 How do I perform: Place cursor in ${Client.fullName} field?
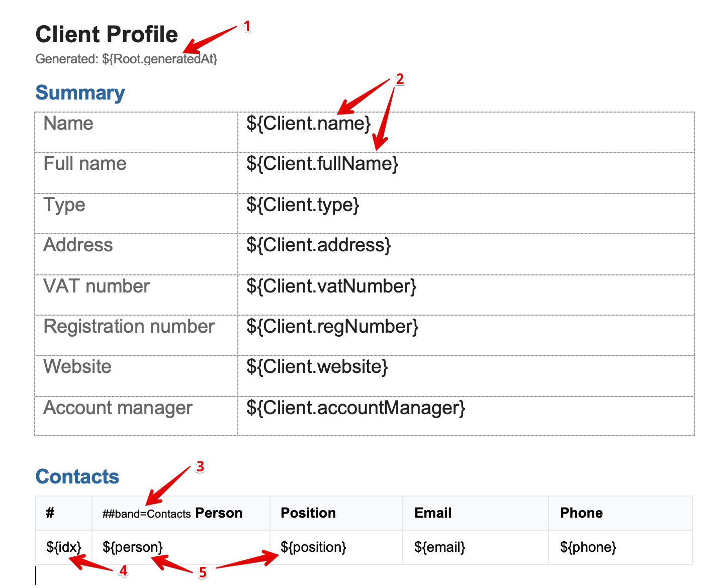322,164
